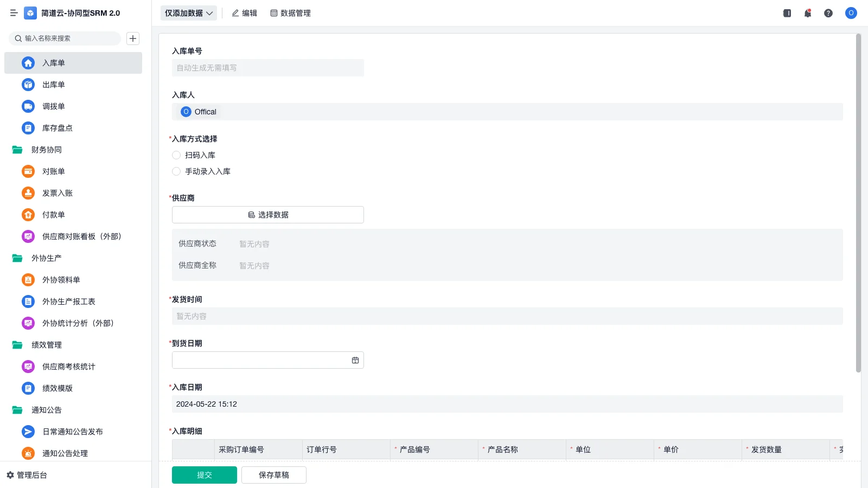Collapse the 财务协同 folder
The height and width of the screenshot is (488, 868).
17,150
